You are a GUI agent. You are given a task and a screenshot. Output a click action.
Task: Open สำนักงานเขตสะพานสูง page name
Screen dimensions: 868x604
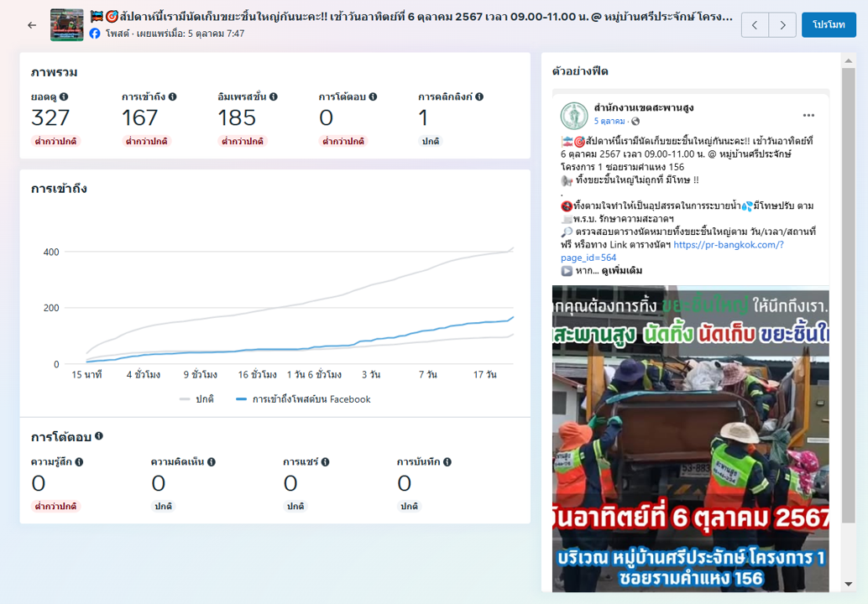(x=643, y=108)
